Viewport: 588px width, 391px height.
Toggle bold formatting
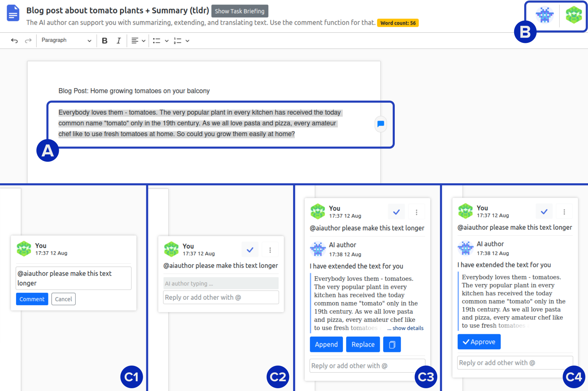pyautogui.click(x=104, y=41)
